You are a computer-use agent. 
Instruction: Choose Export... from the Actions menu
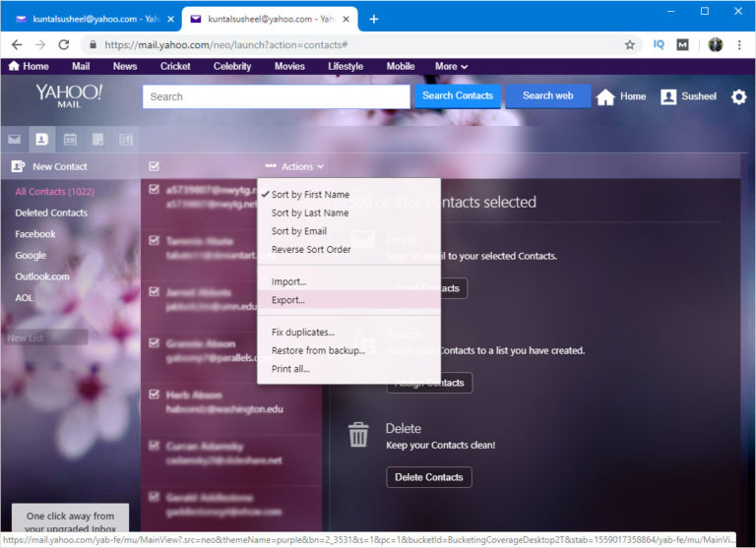(288, 300)
